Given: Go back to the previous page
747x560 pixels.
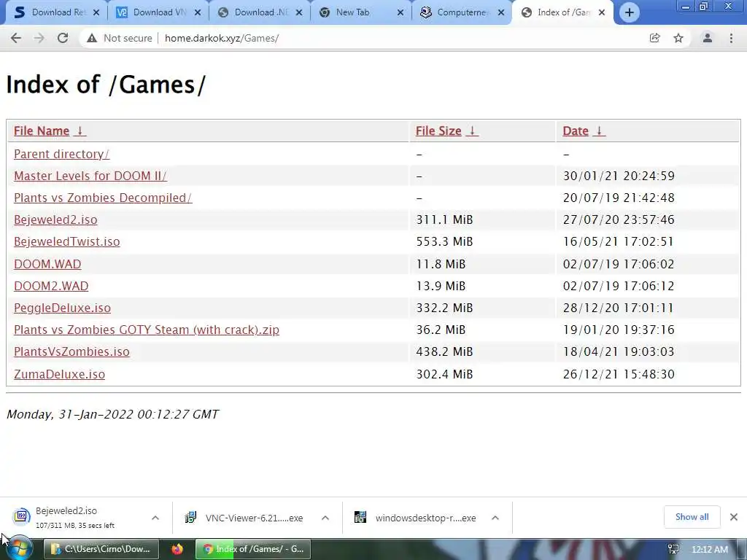Looking at the screenshot, I should point(16,38).
